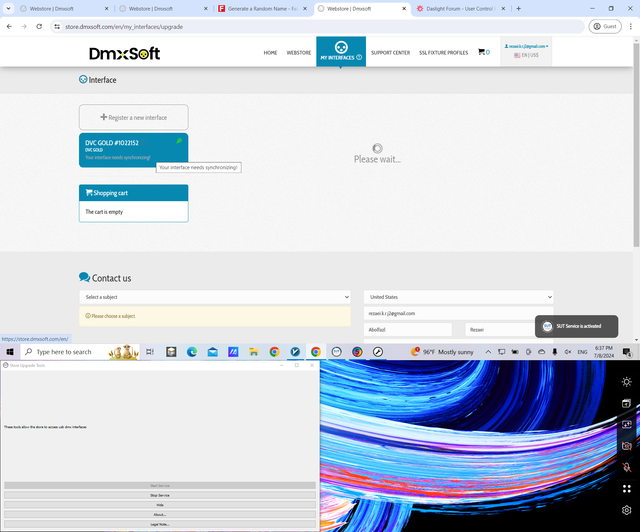Click The cart is empty text
The width and height of the screenshot is (640, 532).
click(104, 212)
